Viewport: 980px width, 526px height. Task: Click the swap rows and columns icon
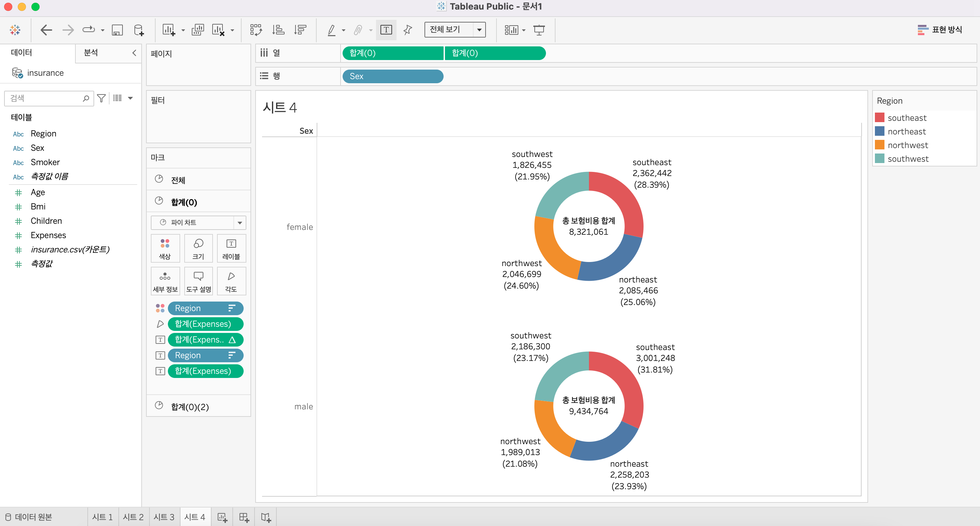[x=256, y=30]
